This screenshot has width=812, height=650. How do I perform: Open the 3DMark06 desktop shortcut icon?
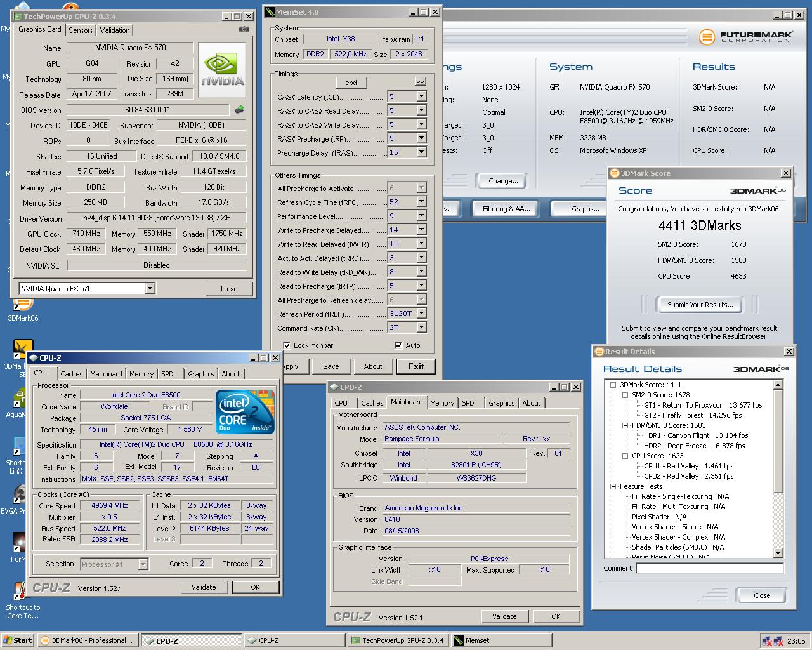click(23, 305)
